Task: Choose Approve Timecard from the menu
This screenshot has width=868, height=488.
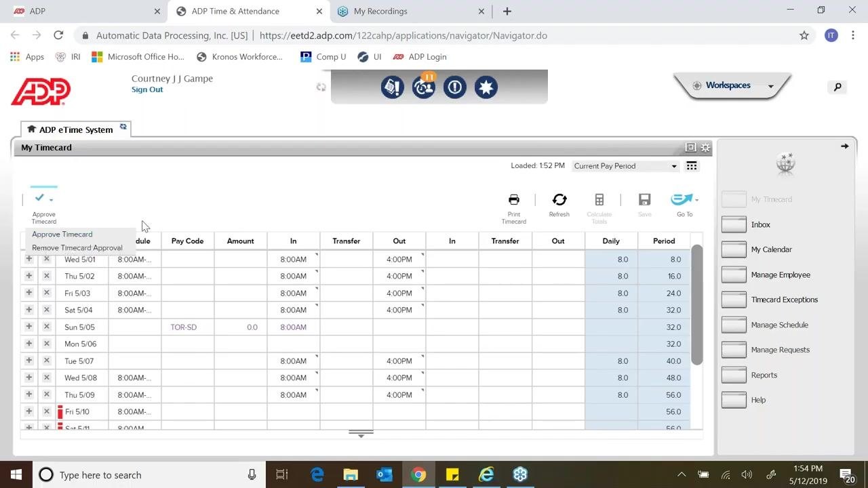Action: (62, 234)
